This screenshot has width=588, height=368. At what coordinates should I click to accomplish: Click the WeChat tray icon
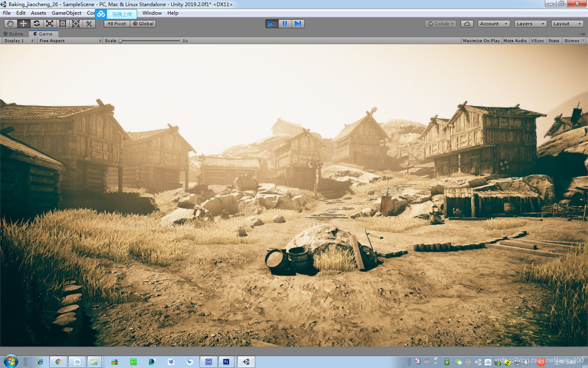pyautogui.click(x=458, y=362)
